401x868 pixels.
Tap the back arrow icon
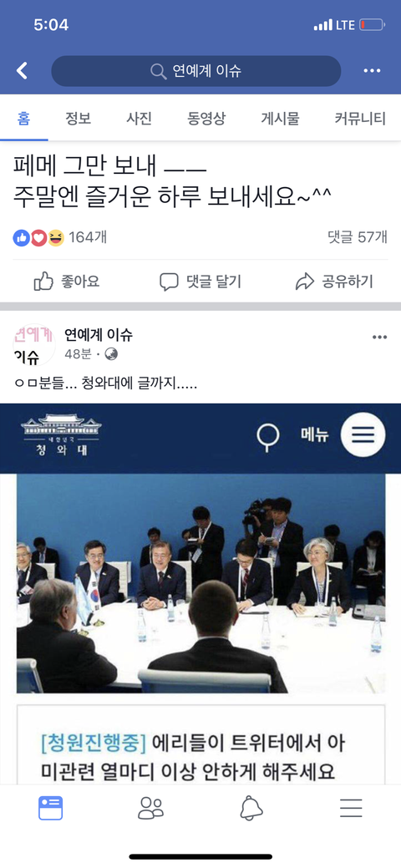22,71
